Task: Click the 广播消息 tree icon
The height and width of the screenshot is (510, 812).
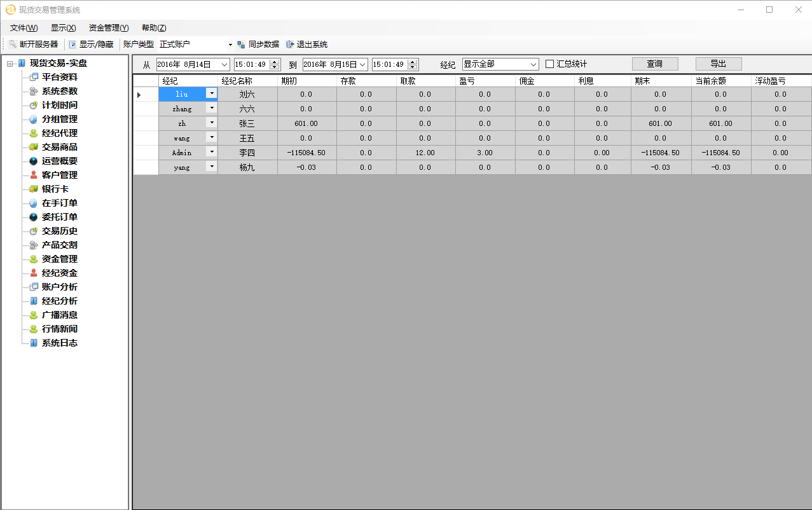Action: point(34,315)
